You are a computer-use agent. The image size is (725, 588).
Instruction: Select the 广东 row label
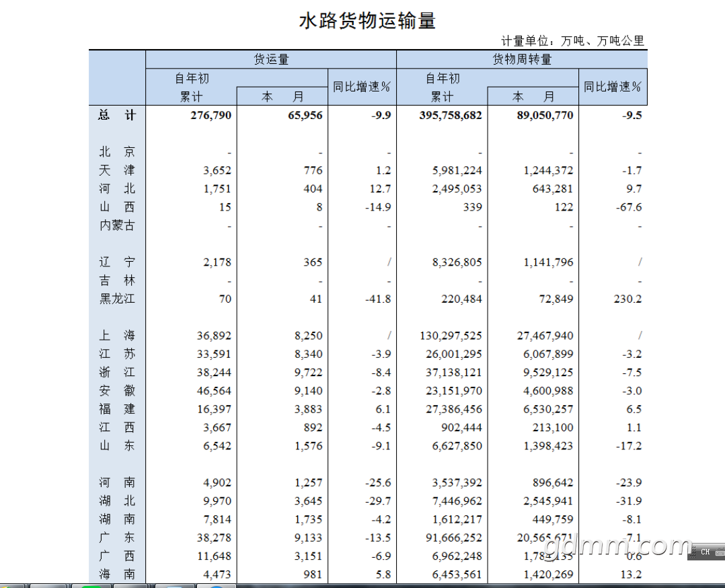pyautogui.click(x=117, y=538)
